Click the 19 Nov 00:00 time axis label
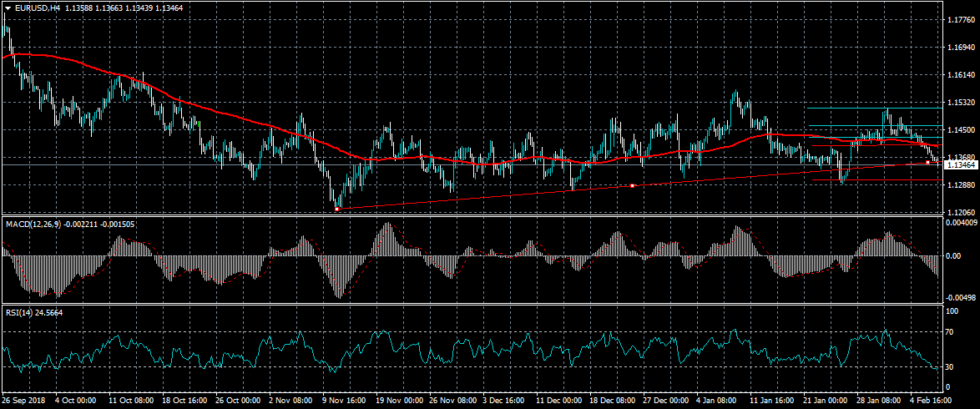This screenshot has height=409, width=980. pyautogui.click(x=399, y=401)
